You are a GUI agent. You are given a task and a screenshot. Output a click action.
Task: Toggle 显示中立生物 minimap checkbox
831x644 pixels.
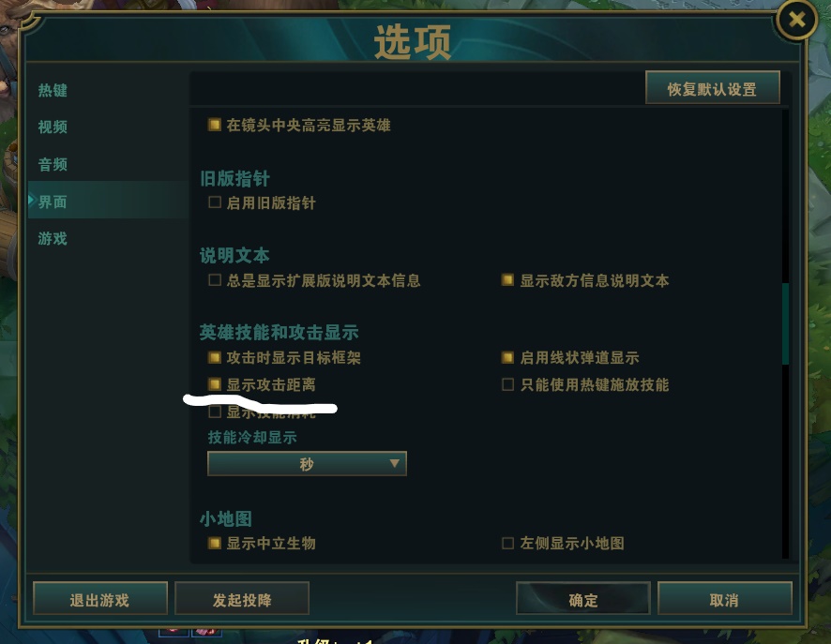(215, 543)
